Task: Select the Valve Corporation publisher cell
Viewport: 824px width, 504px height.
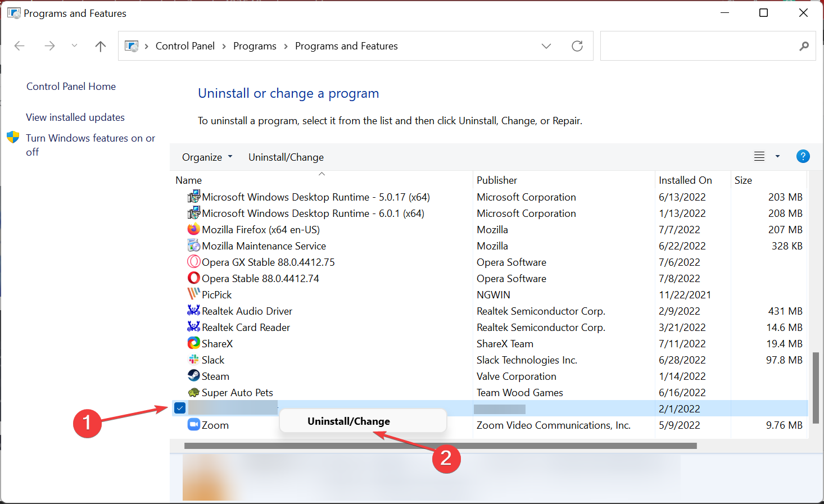Action: [x=517, y=376]
